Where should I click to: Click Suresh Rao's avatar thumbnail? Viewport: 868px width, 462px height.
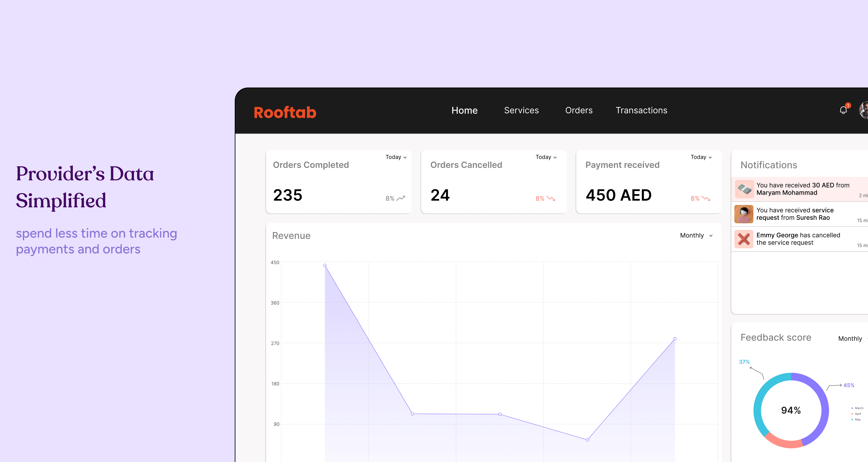pos(744,214)
